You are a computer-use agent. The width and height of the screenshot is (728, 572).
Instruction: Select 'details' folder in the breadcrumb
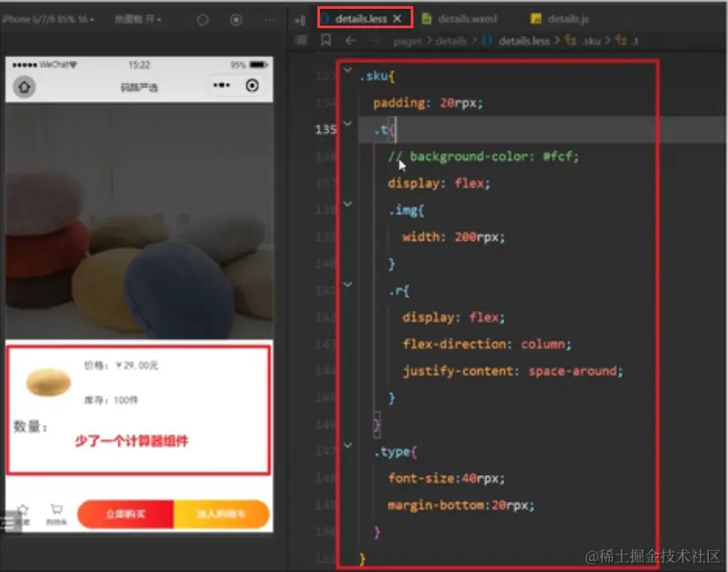click(451, 41)
